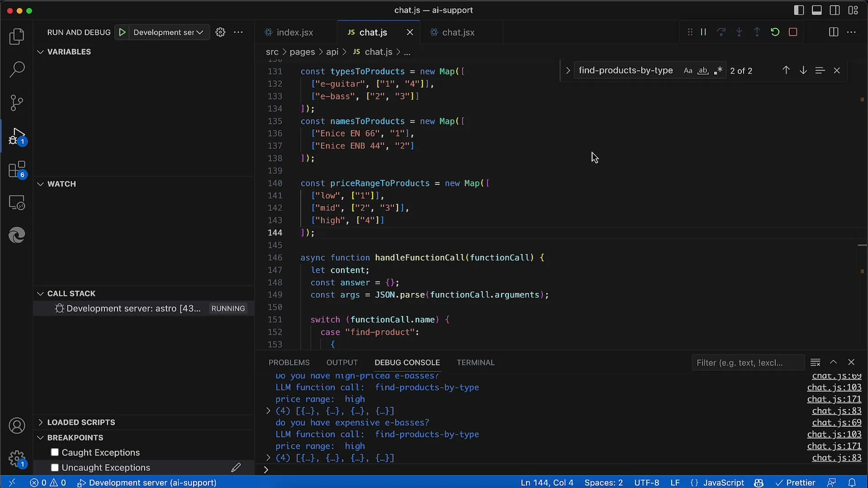Close the chat.js tab
The image size is (868, 488).
coord(410,32)
